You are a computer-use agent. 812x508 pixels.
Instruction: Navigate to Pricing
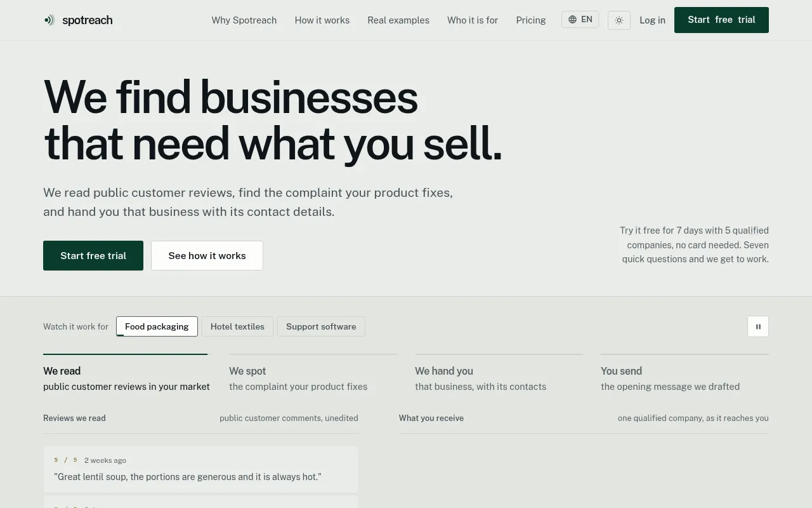tap(531, 20)
